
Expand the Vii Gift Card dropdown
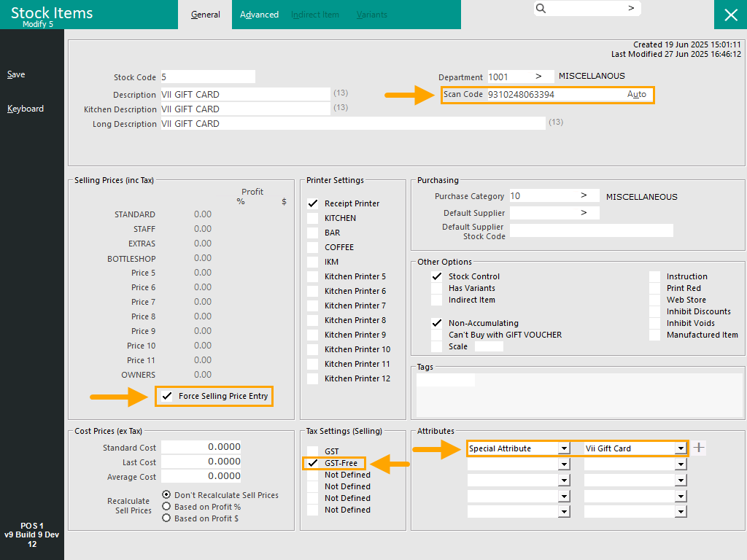coord(681,448)
